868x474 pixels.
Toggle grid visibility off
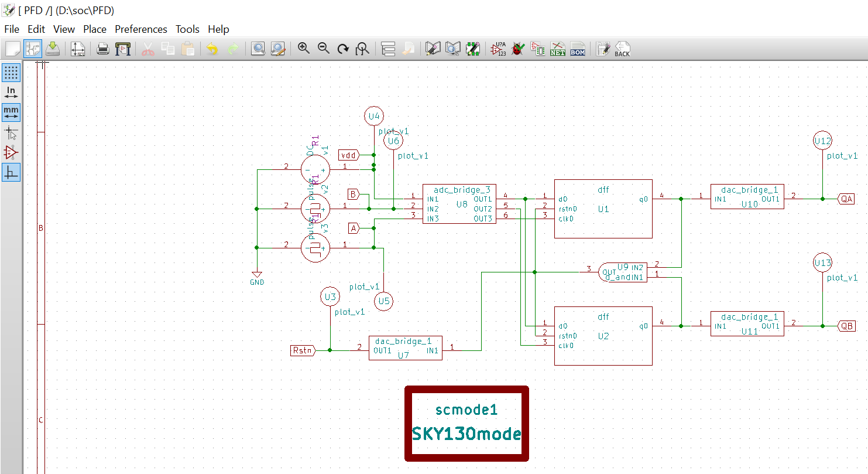pyautogui.click(x=12, y=72)
